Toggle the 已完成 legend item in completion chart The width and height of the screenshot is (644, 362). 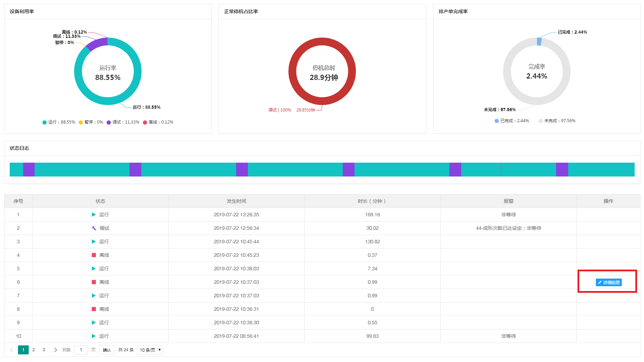512,121
